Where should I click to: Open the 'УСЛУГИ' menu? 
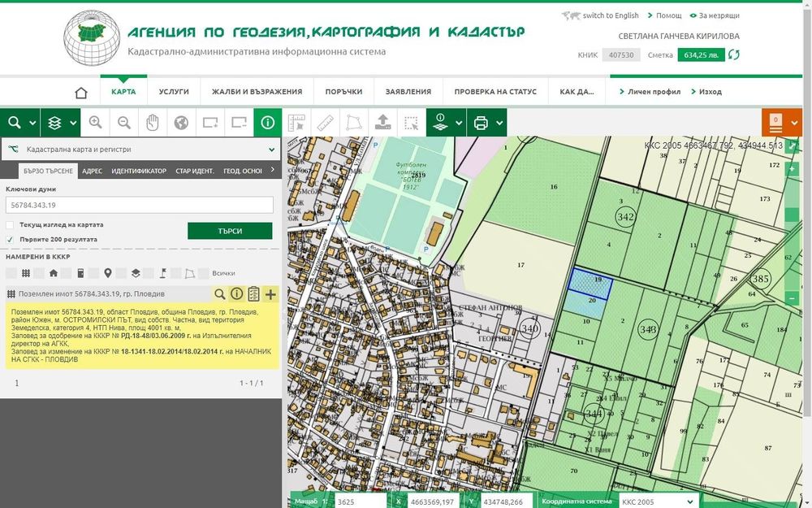tap(174, 92)
